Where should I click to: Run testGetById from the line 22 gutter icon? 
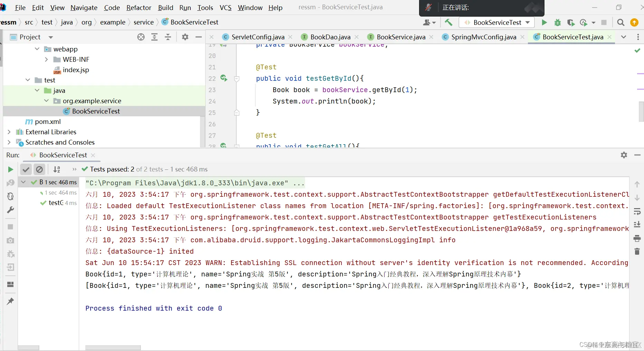click(224, 78)
